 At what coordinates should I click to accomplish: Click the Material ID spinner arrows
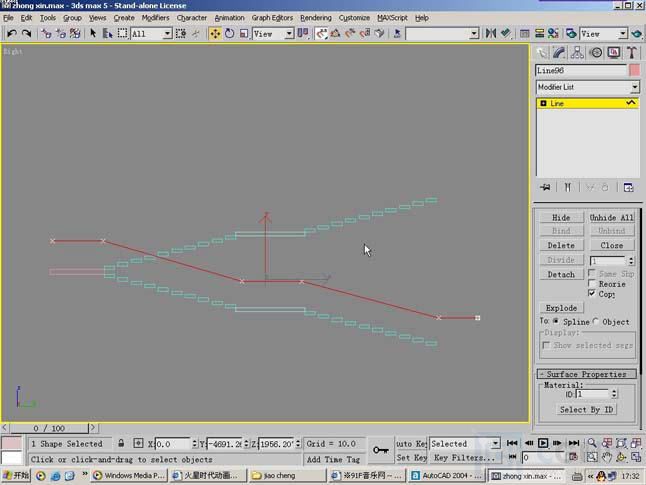614,394
